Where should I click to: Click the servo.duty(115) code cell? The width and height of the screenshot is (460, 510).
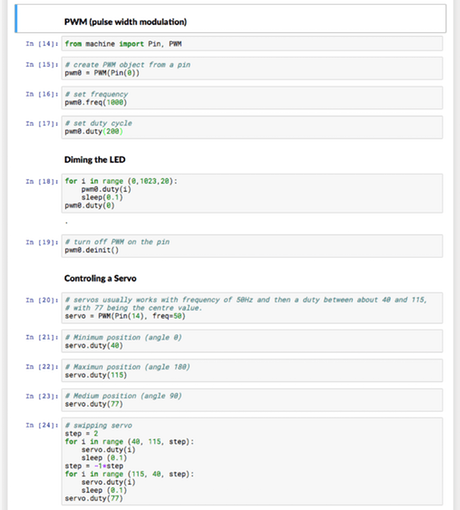tap(252, 370)
